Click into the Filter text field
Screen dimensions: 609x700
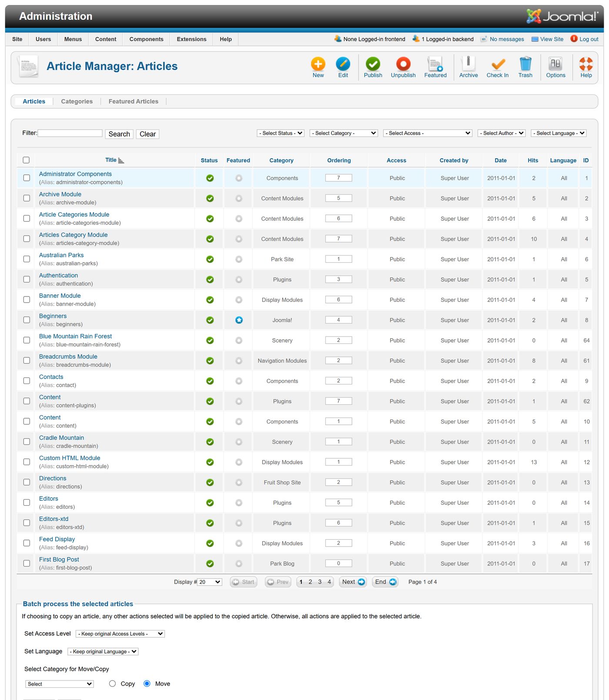tap(70, 133)
